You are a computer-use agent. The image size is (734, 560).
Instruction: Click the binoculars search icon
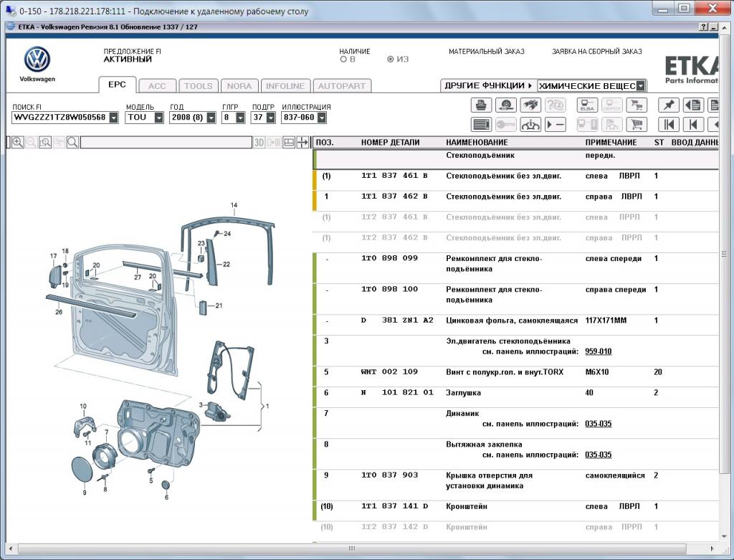tap(530, 105)
